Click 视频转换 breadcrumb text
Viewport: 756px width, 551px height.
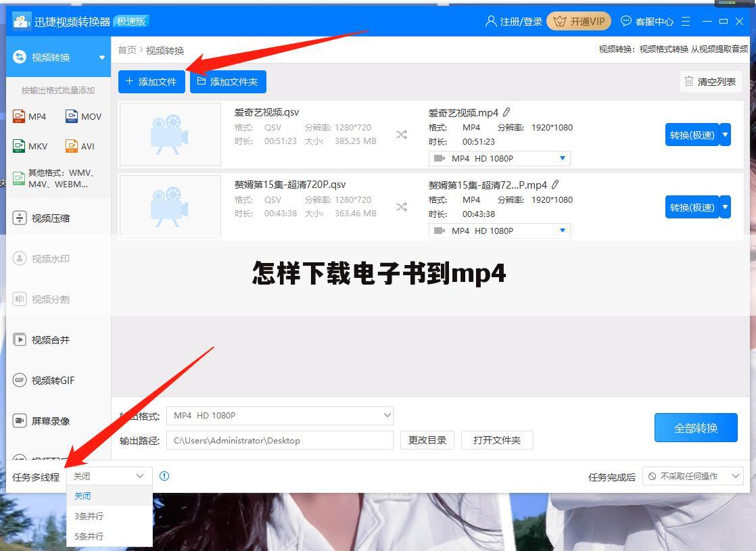coord(165,50)
